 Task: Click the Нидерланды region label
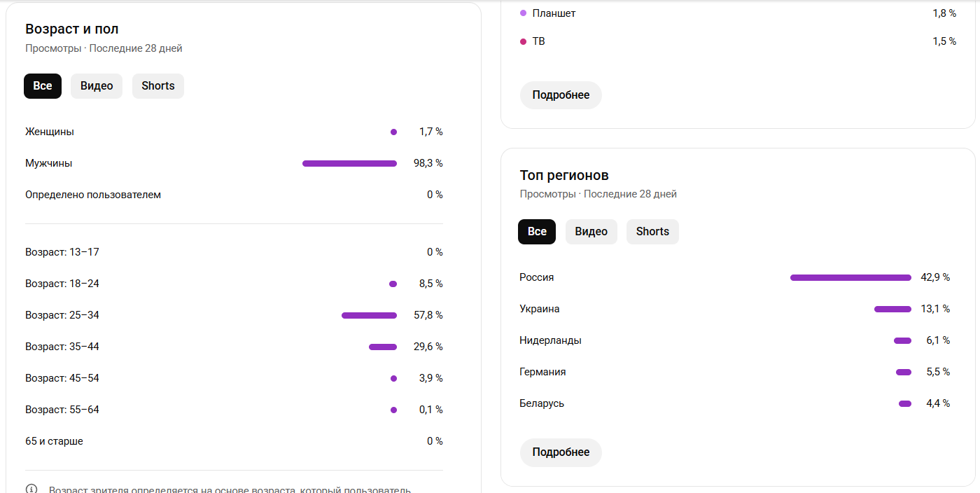tap(550, 340)
